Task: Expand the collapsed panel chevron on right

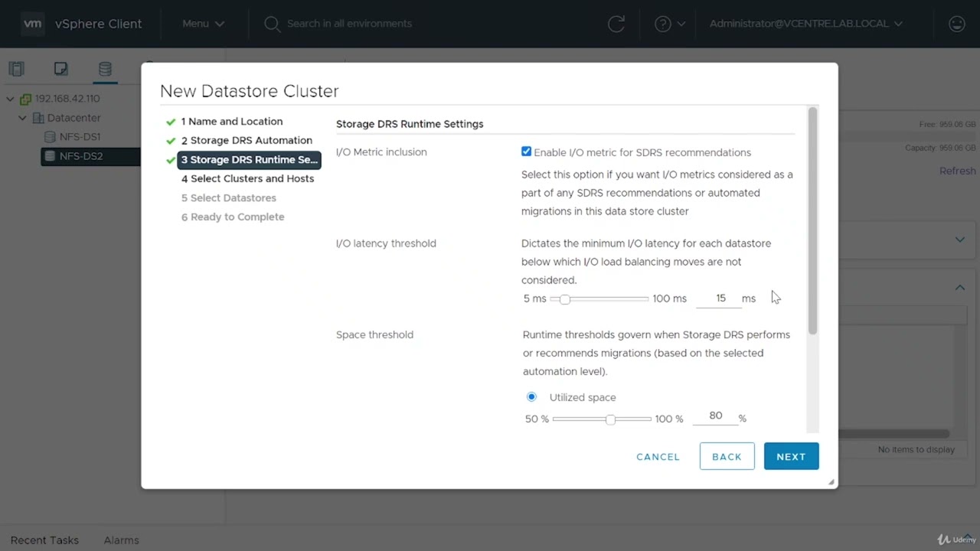Action: point(959,240)
